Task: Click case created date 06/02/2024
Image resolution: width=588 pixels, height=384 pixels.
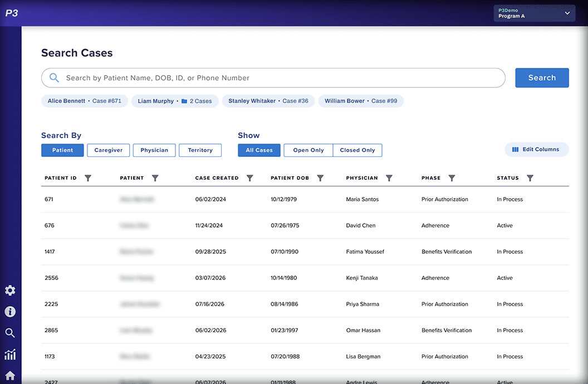Action: 210,199
